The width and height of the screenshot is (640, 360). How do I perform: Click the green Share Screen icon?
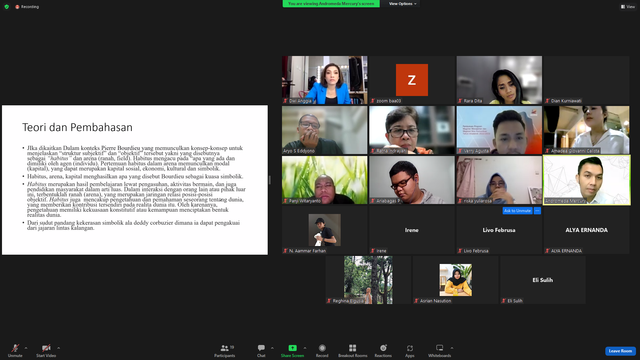click(292, 348)
